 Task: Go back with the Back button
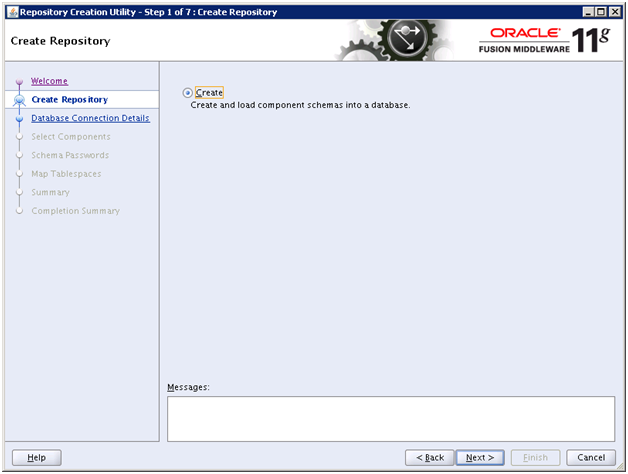click(430, 457)
